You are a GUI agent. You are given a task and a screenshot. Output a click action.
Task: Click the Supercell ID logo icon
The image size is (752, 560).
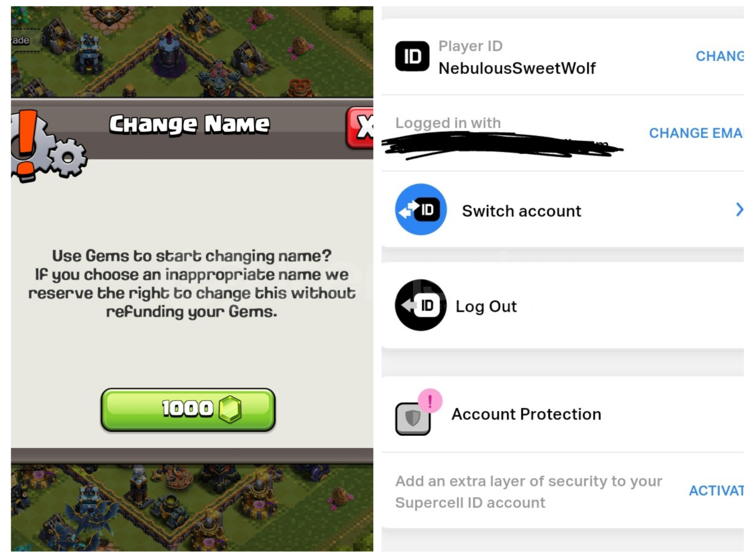(x=412, y=56)
